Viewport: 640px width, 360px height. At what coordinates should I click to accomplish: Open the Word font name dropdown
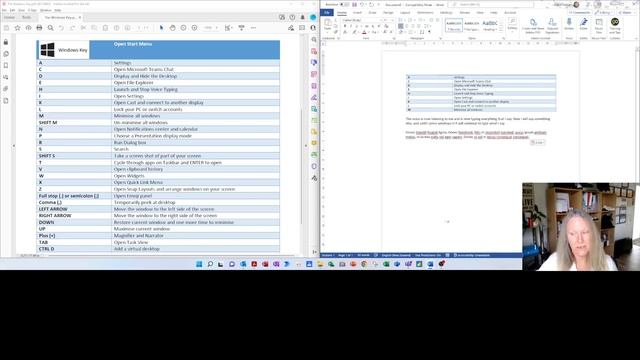pyautogui.click(x=382, y=20)
